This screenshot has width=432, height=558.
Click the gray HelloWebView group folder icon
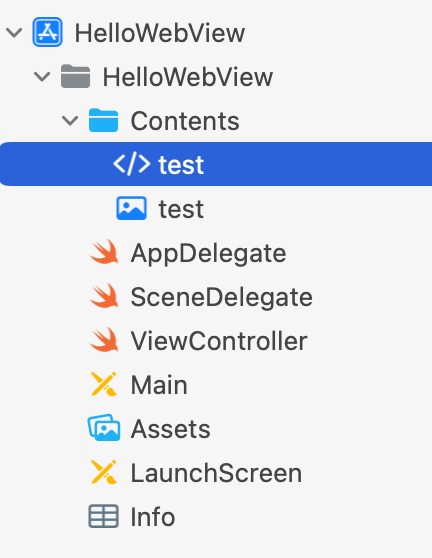75,76
